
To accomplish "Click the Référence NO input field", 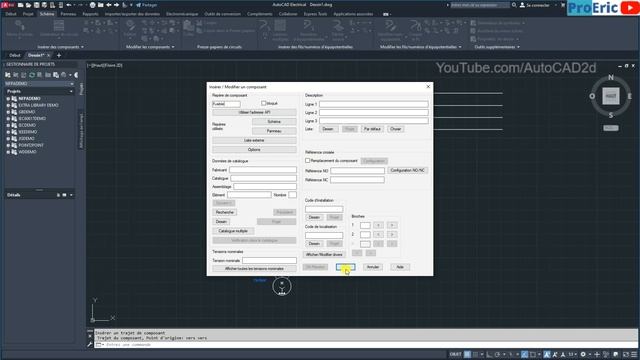I will tap(358, 171).
